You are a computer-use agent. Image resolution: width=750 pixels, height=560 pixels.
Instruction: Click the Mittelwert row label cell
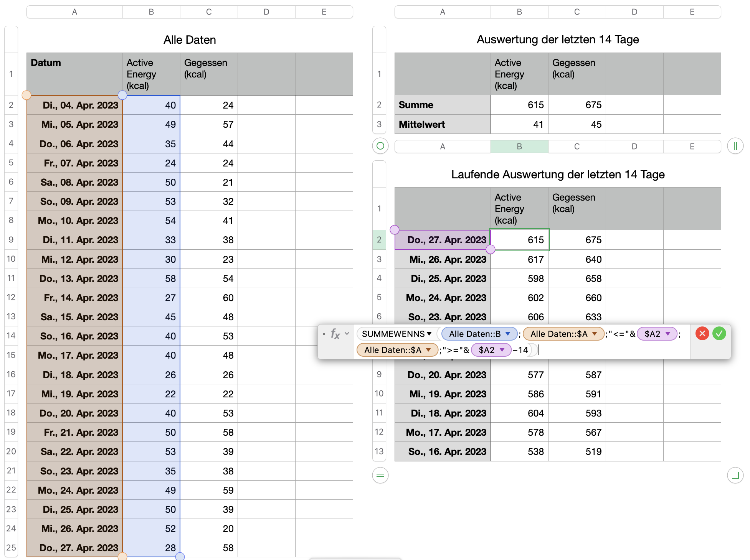pyautogui.click(x=442, y=124)
